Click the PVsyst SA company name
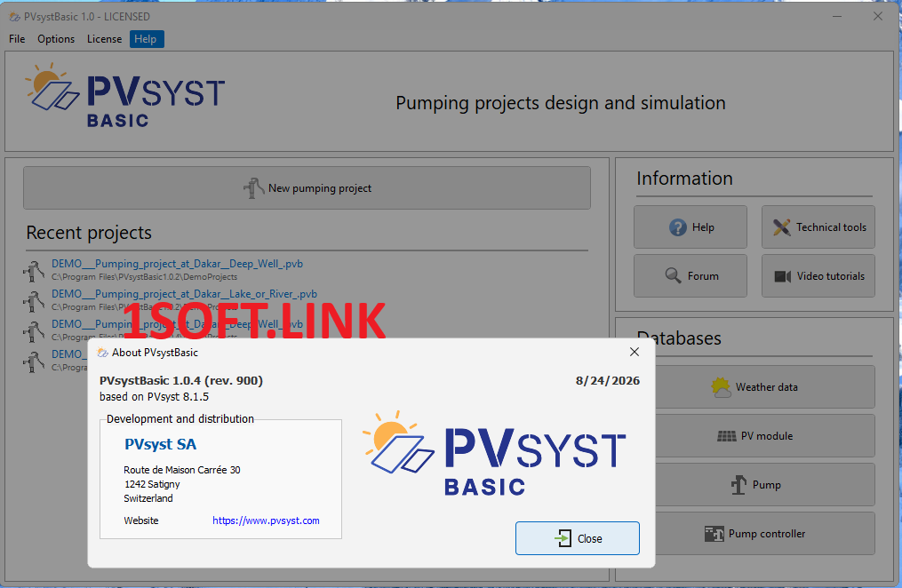The image size is (902, 588). (x=161, y=444)
